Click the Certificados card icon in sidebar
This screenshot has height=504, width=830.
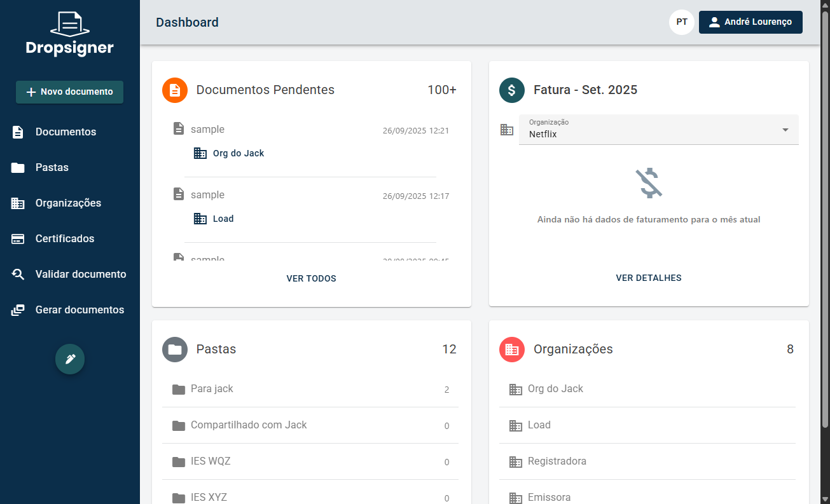18,239
